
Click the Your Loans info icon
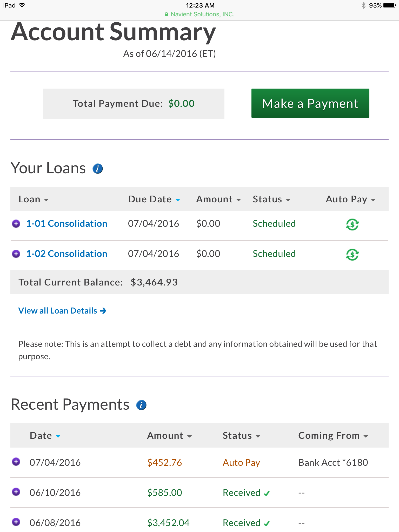pyautogui.click(x=98, y=169)
